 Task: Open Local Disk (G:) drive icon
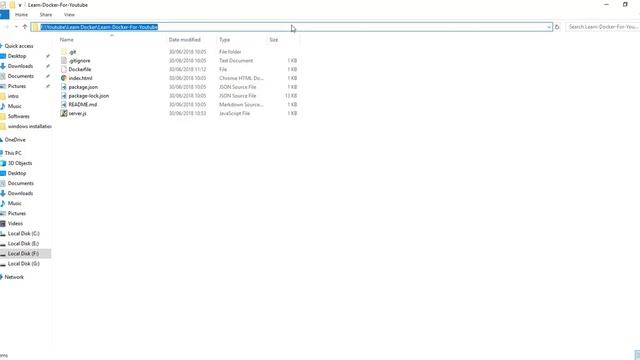pyautogui.click(x=3, y=264)
